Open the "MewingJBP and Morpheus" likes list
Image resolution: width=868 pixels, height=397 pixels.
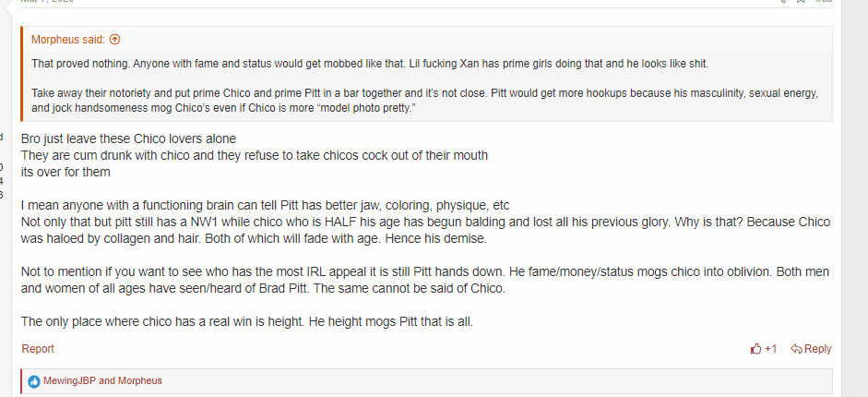103,381
